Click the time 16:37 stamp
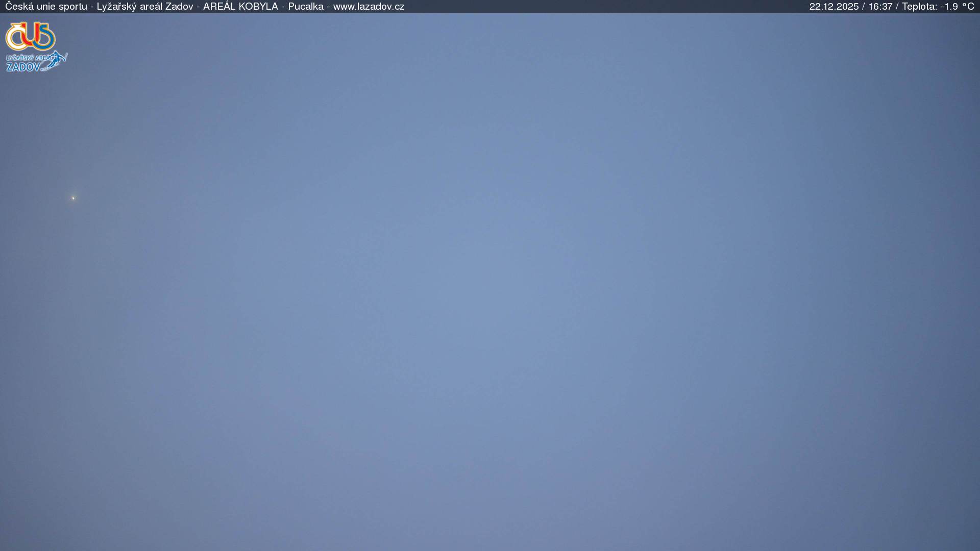Image resolution: width=980 pixels, height=551 pixels. 880,7
